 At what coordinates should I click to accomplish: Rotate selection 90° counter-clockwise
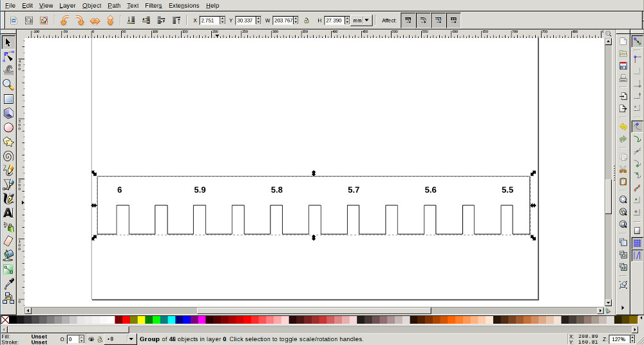[64, 20]
